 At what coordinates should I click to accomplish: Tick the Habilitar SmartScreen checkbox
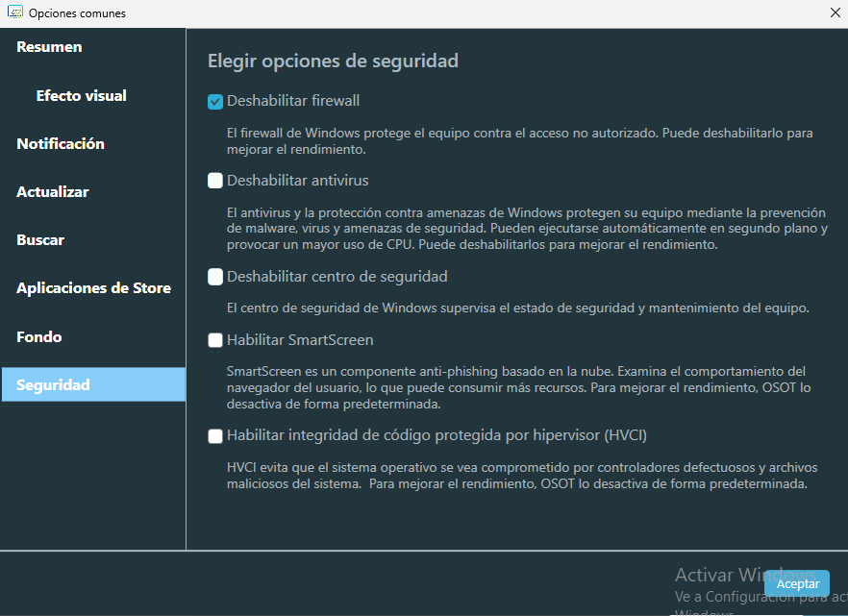[215, 340]
